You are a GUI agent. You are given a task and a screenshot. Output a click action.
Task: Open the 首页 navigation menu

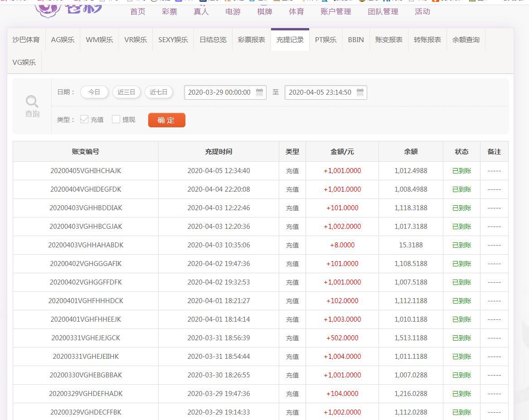click(x=138, y=11)
